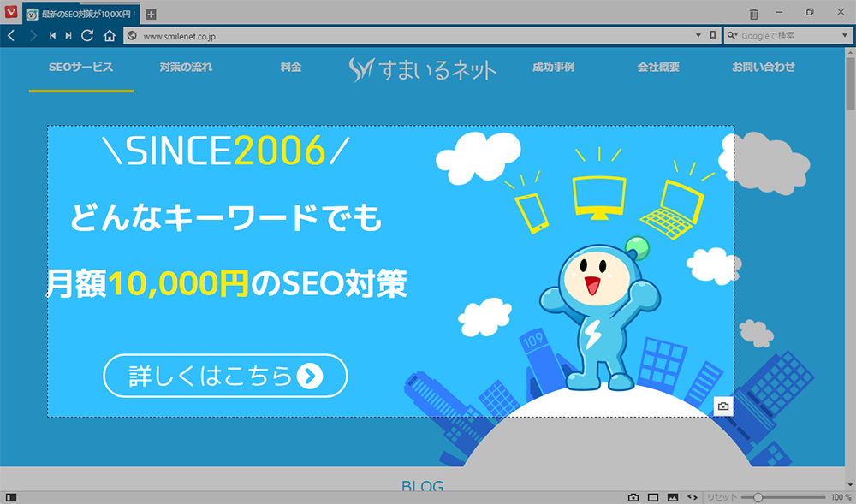Open the お問い合わせ contact menu item
Image resolution: width=856 pixels, height=504 pixels.
(764, 67)
